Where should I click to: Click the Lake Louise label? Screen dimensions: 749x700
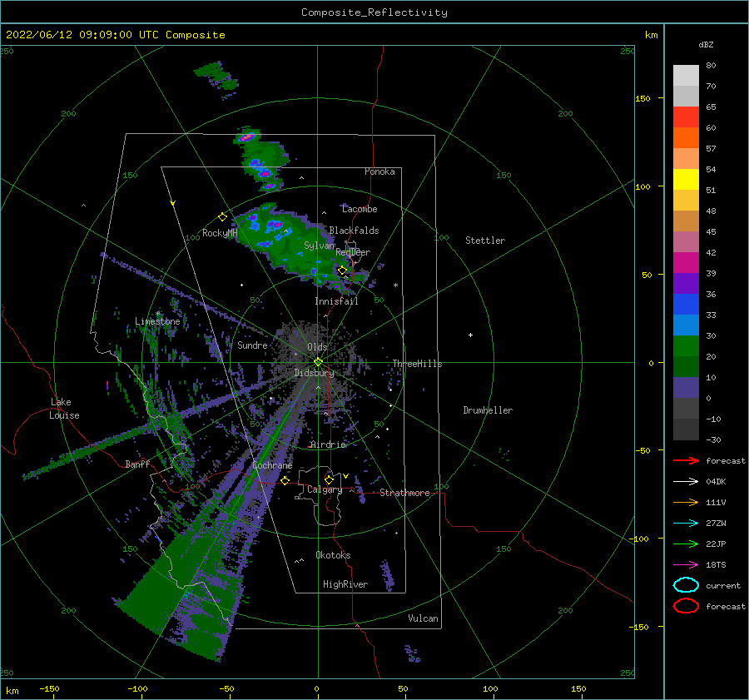tap(64, 409)
